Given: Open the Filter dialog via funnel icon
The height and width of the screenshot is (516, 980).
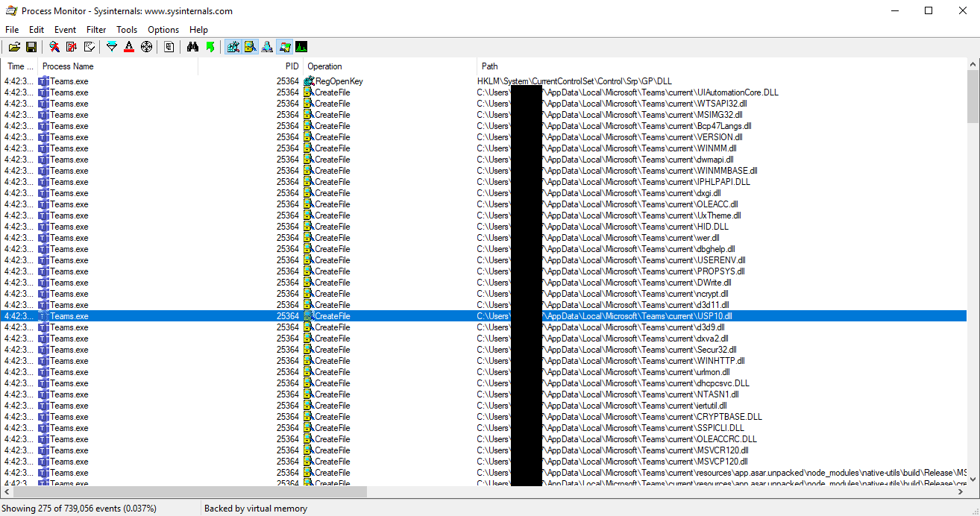Looking at the screenshot, I should pyautogui.click(x=112, y=47).
